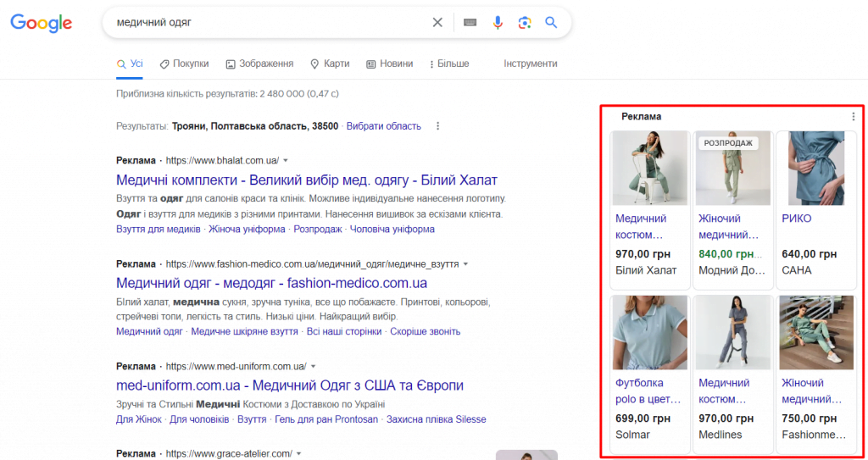Open Медичний одяг - медодяг fashion-medico title
Screen dimensions: 868x460
tap(272, 284)
